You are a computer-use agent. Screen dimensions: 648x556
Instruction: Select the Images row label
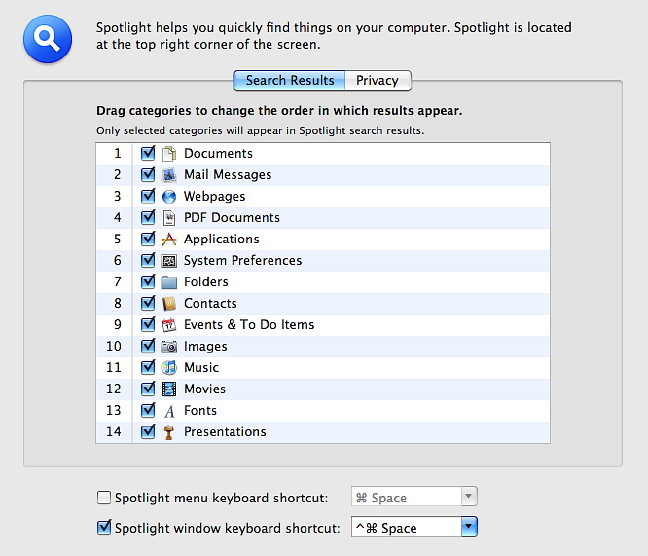click(206, 346)
